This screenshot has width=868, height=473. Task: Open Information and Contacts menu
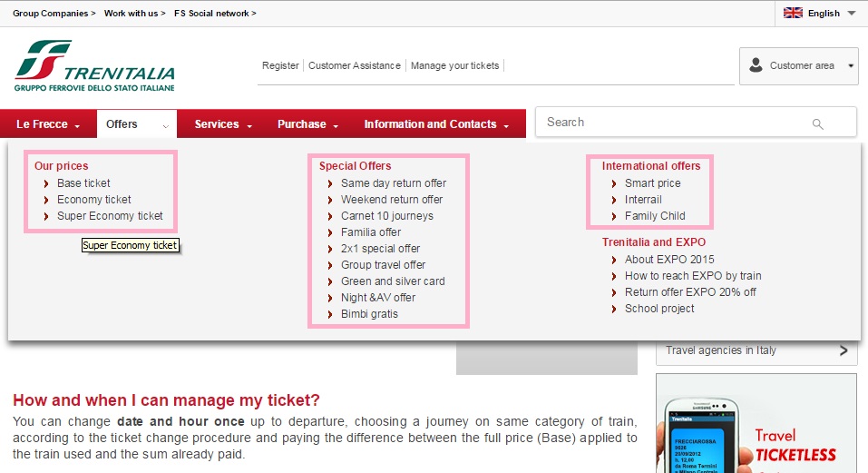pyautogui.click(x=436, y=124)
